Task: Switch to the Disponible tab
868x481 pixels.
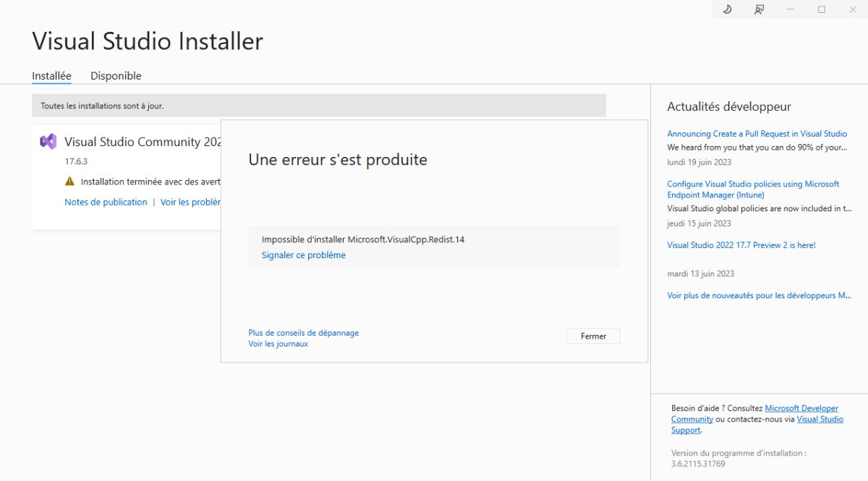Action: [116, 76]
